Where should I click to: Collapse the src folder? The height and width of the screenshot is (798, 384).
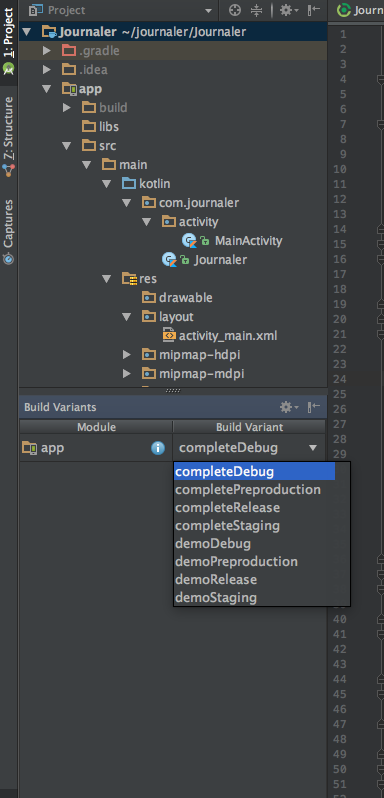[x=67, y=146]
